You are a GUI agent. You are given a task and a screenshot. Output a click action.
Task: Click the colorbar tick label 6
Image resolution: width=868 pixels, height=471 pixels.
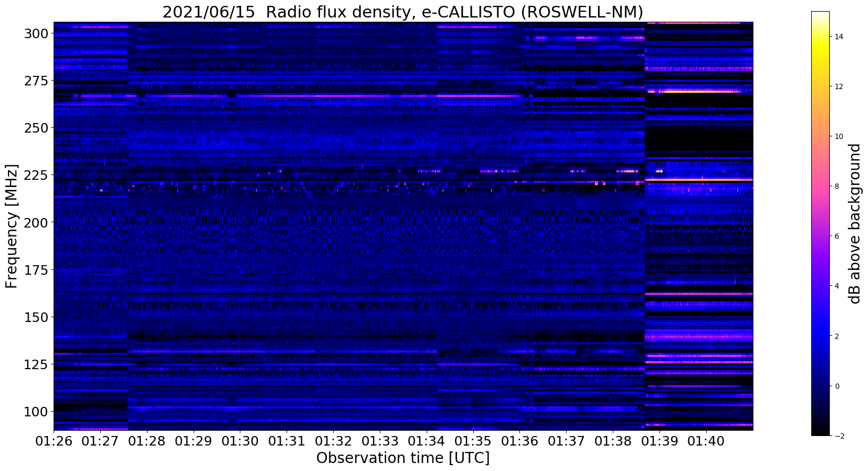tap(837, 236)
